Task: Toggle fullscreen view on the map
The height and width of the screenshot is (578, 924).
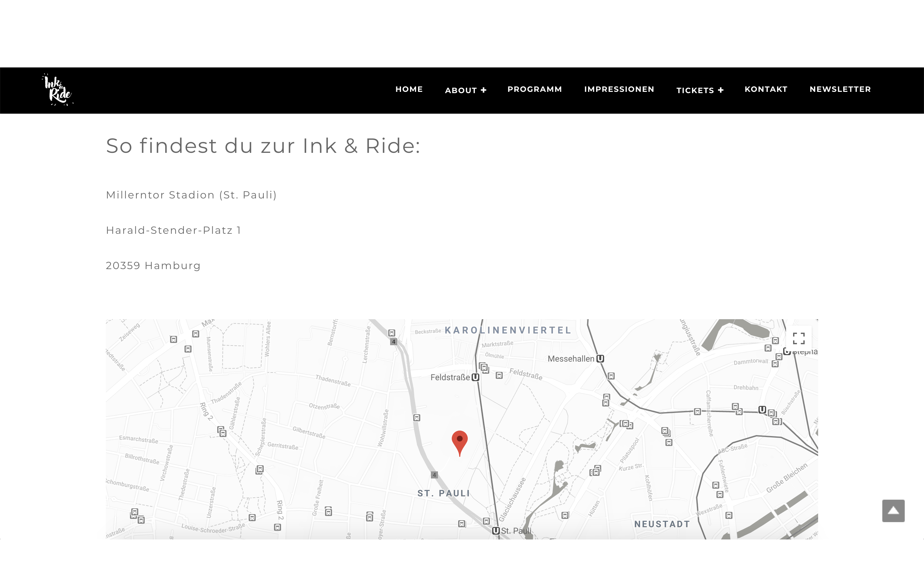Action: [x=799, y=338]
